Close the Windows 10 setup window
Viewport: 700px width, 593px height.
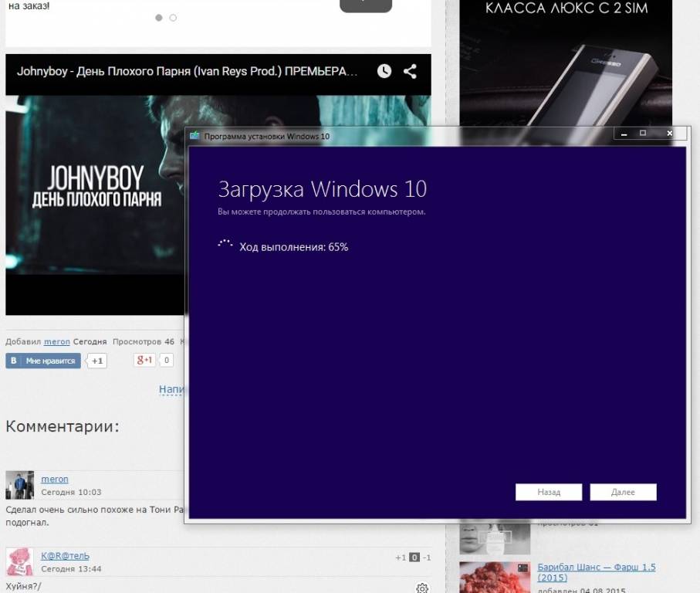click(670, 133)
